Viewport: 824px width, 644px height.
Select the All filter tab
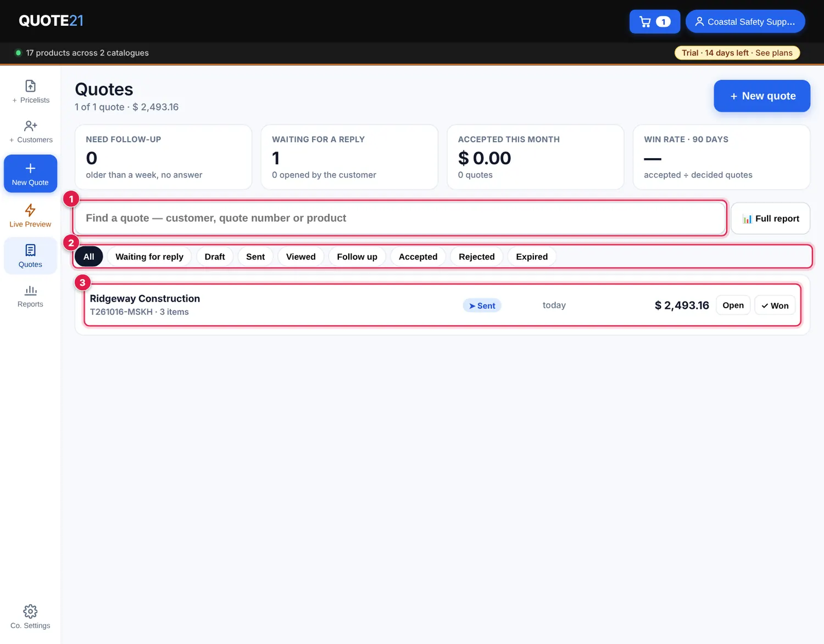(89, 257)
